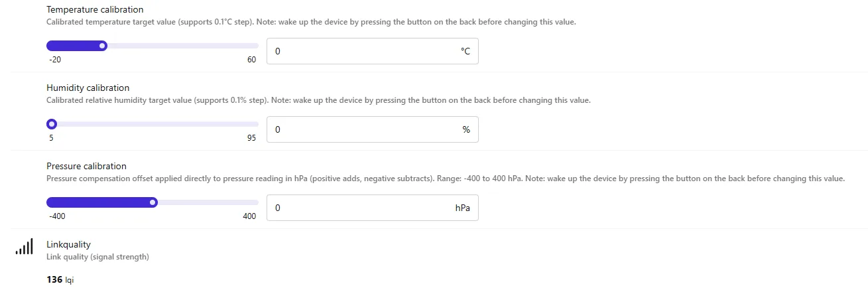
Task: Click unfilled track of Temperature calibration slider
Action: [182, 46]
